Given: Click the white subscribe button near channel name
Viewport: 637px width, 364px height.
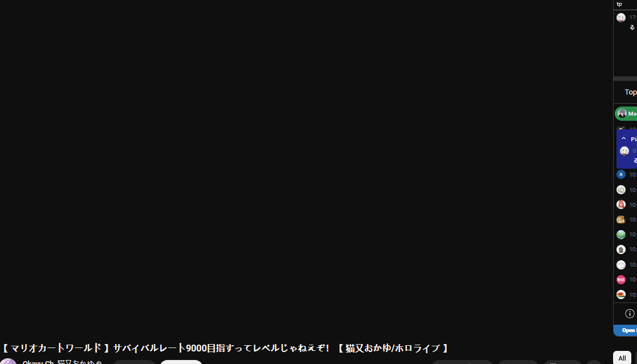Looking at the screenshot, I should pos(181,362).
